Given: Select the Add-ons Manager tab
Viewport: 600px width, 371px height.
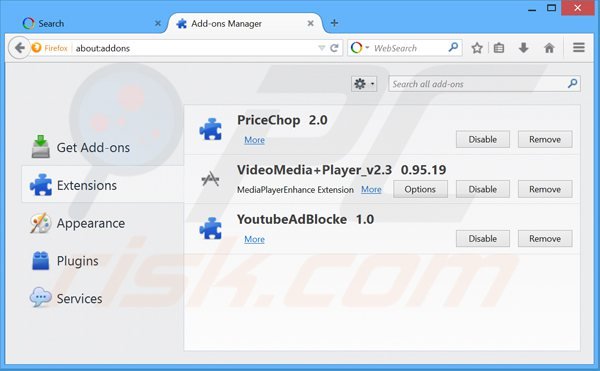Looking at the screenshot, I should coord(245,23).
